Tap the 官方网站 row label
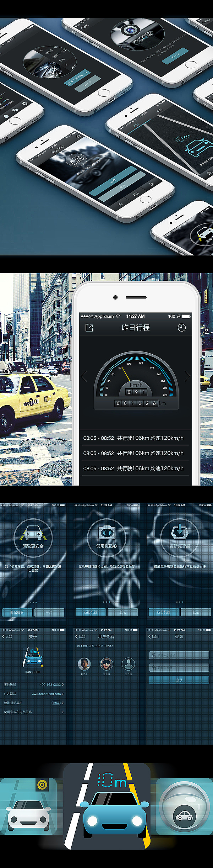The height and width of the screenshot is (868, 213). tap(10, 694)
